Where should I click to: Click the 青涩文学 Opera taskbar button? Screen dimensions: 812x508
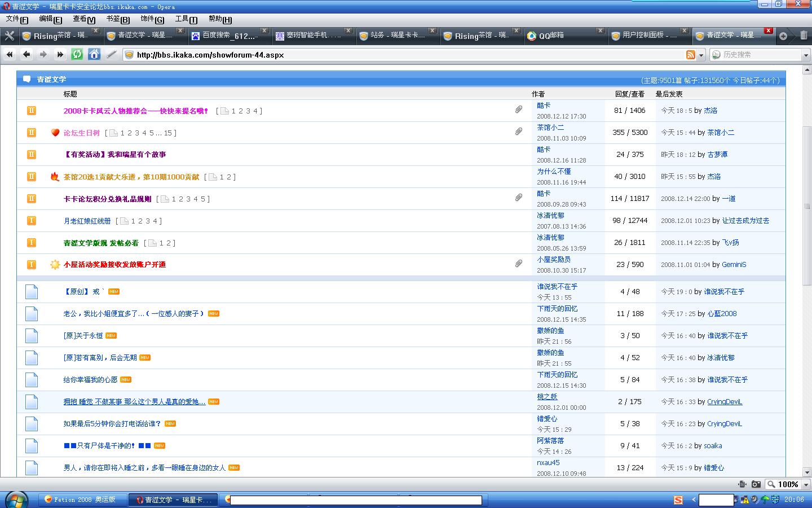click(174, 500)
